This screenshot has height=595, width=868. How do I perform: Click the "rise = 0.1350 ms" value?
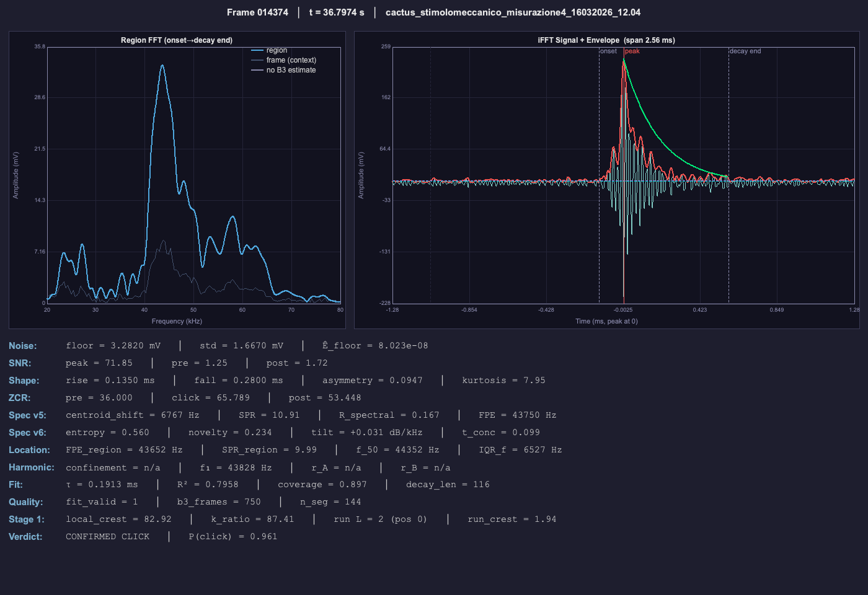pos(110,381)
